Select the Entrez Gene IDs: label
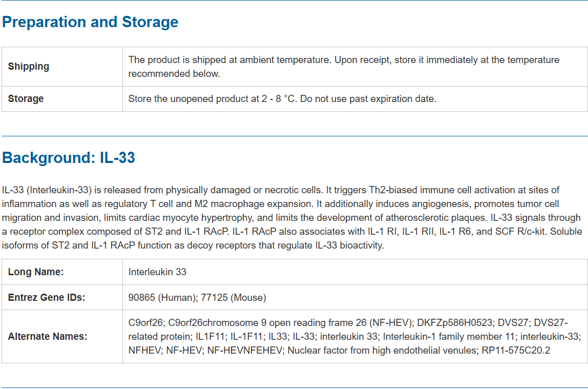Screen dimensions: 588x389 pos(47,298)
